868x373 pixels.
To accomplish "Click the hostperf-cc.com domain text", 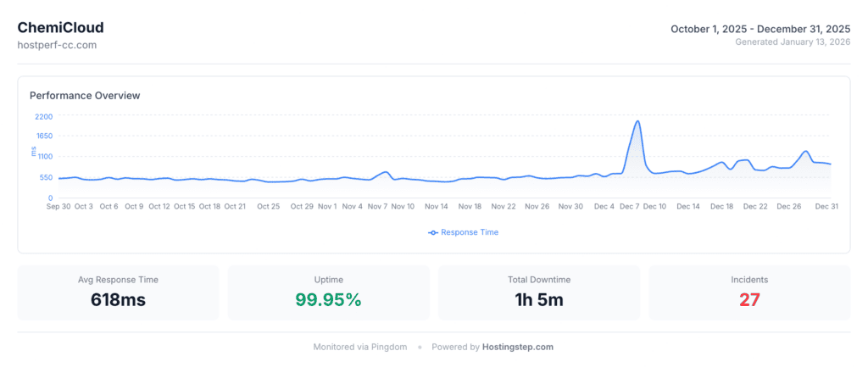I will click(x=57, y=44).
